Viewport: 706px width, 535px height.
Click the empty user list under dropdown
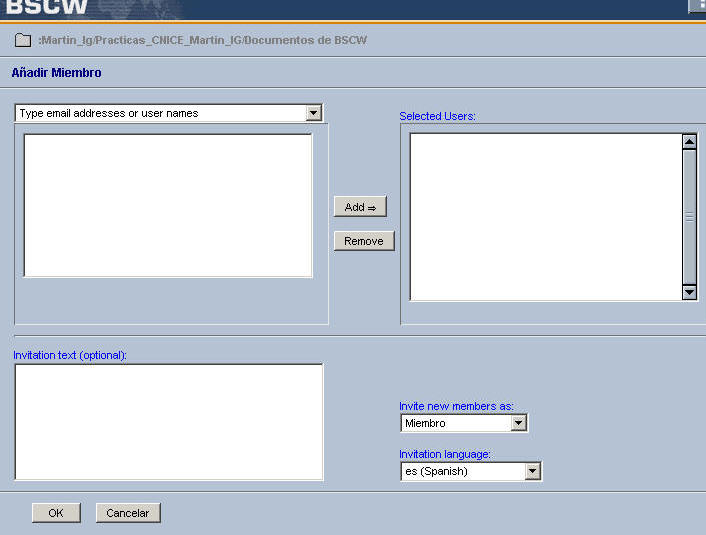pyautogui.click(x=168, y=205)
